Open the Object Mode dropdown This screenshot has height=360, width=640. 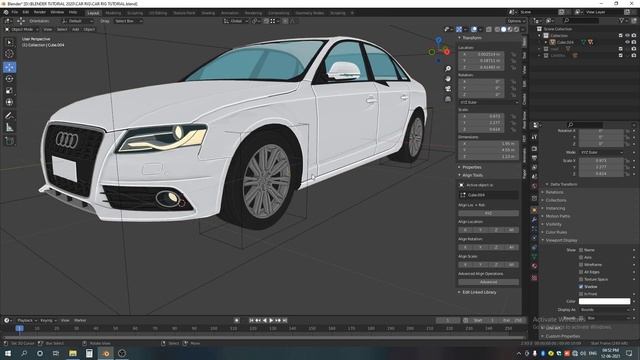pos(22,29)
